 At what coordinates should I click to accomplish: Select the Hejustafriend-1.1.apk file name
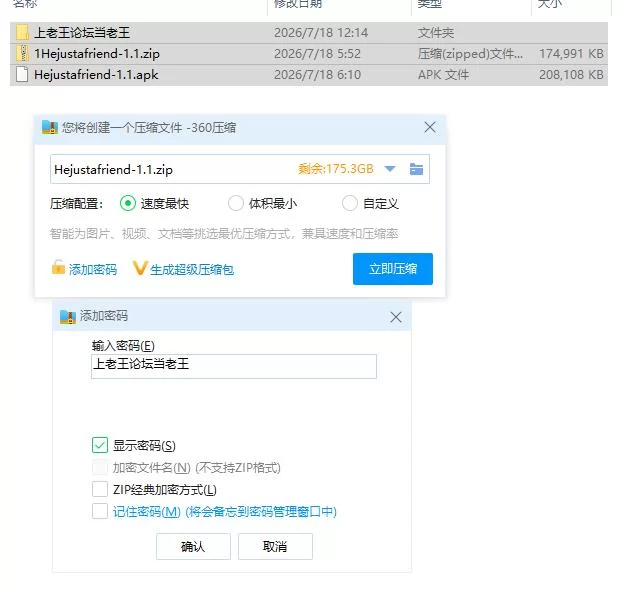click(x=96, y=75)
